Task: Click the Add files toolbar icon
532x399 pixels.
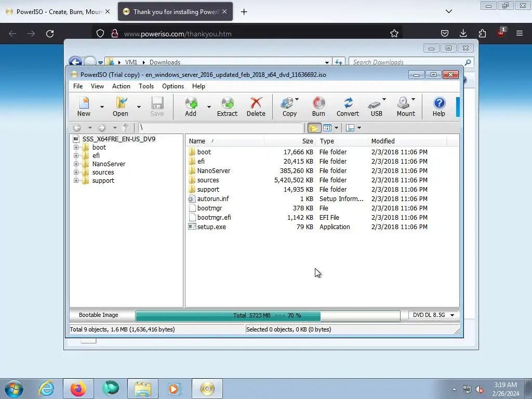Action: point(191,103)
